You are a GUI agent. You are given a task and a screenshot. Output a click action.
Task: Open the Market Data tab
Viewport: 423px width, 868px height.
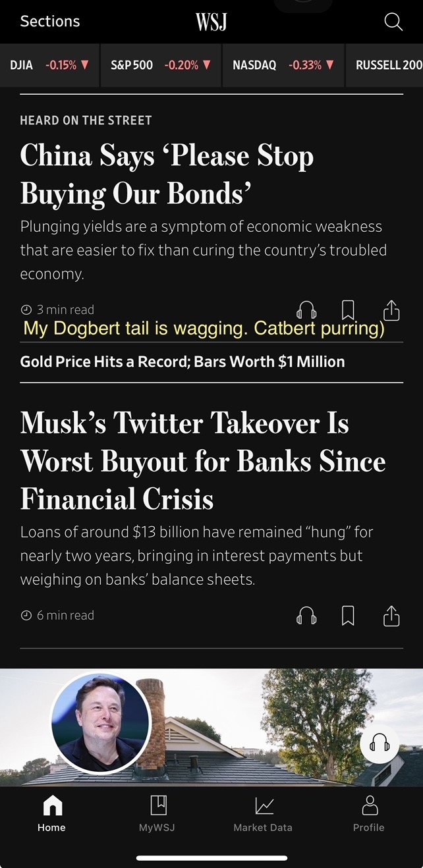(263, 813)
